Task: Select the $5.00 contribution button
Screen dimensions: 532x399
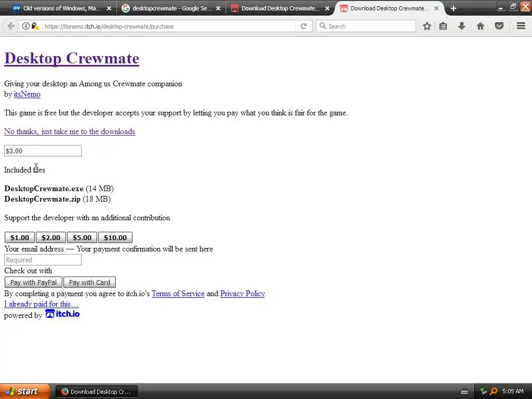Action: [x=82, y=237]
